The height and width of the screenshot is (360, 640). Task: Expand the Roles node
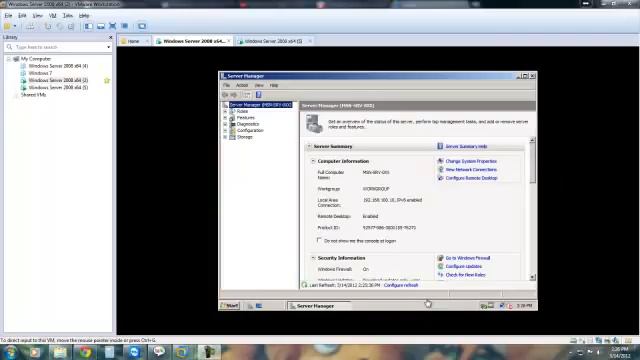pos(225,111)
